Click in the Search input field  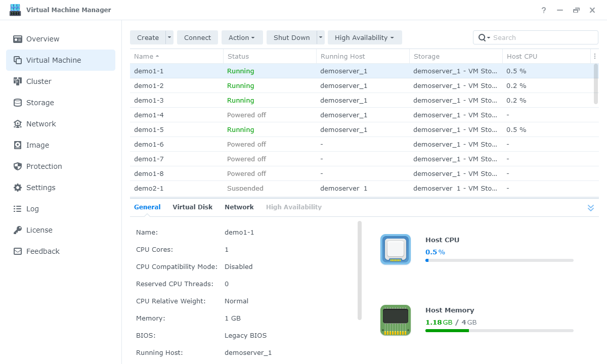coord(544,37)
